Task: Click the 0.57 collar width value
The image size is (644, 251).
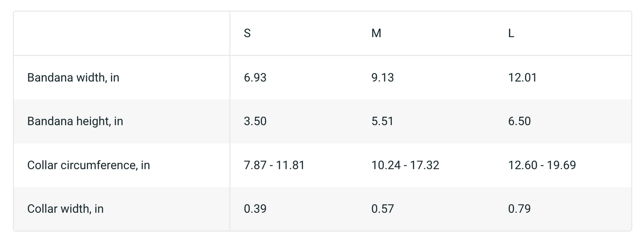Action: tap(382, 209)
